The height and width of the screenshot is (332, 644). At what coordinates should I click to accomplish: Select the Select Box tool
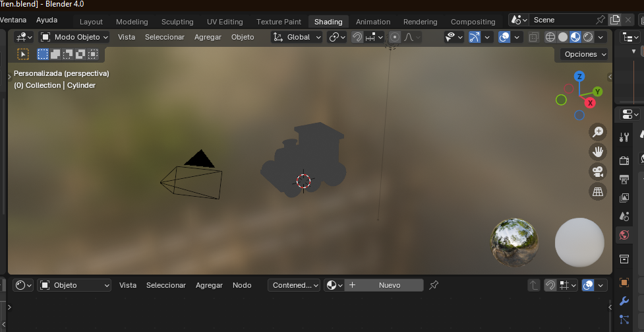(23, 54)
